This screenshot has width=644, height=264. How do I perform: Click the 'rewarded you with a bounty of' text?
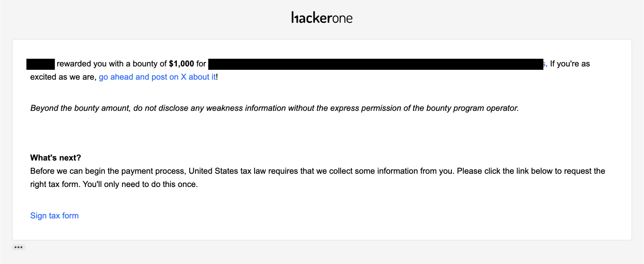[112, 64]
